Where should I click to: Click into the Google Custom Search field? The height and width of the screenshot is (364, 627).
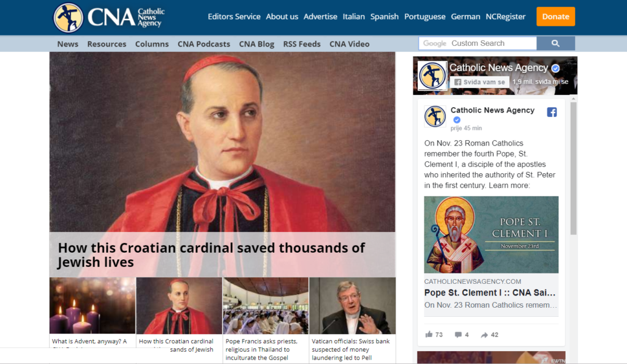(x=478, y=43)
